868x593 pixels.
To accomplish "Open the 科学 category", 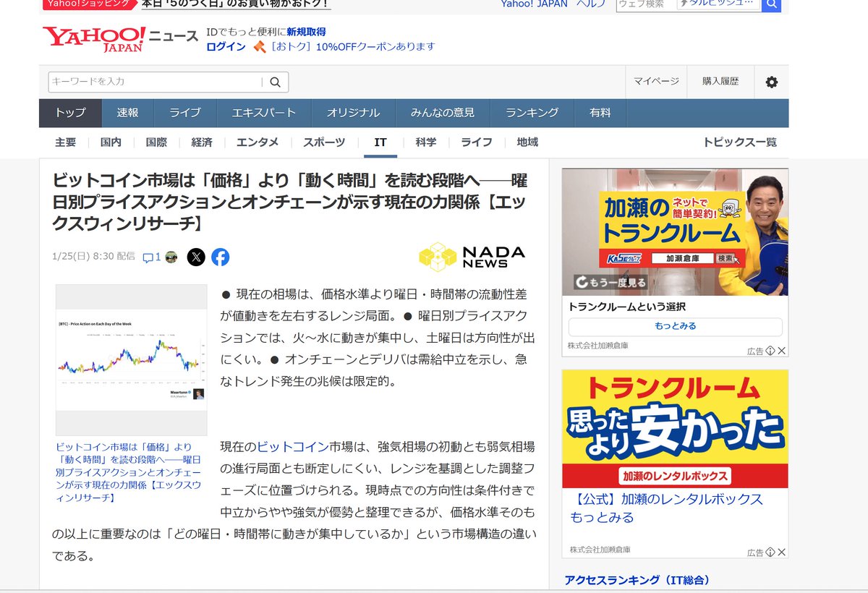I will (426, 142).
